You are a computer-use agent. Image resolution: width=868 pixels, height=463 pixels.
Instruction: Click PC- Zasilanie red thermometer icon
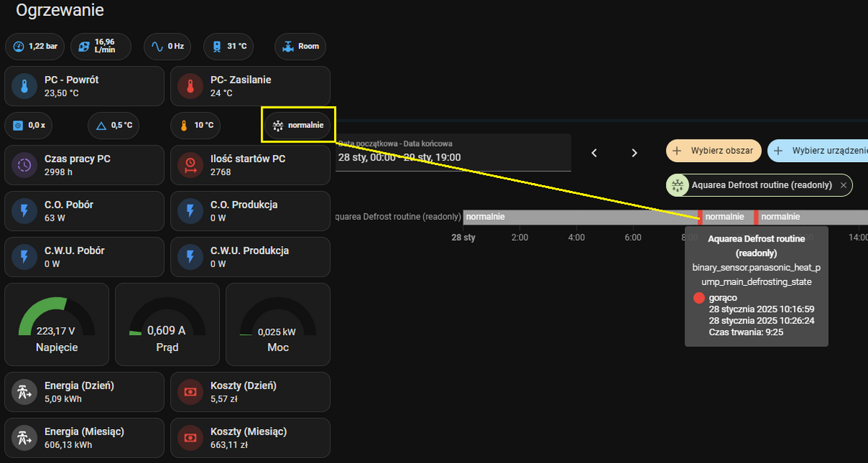(190, 87)
